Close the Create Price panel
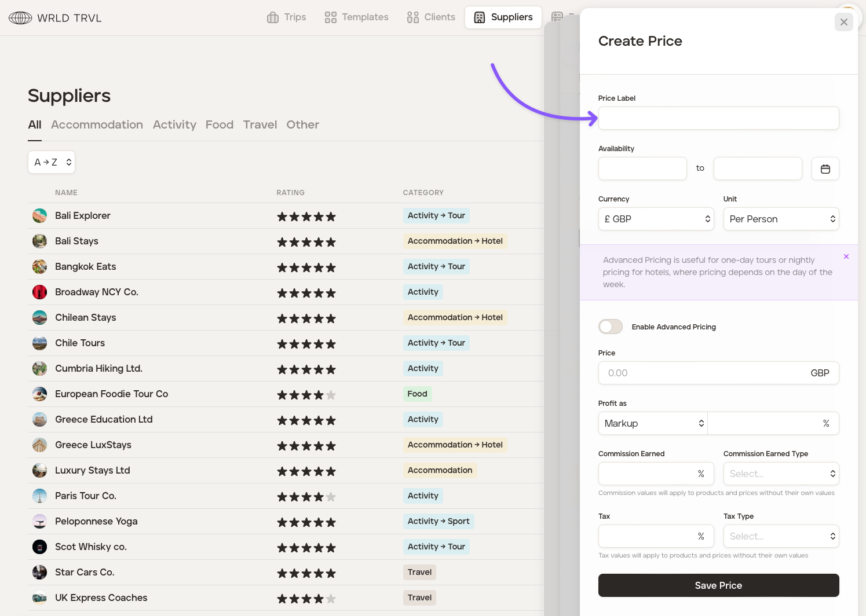Screen dimensions: 866x616 click(843, 22)
